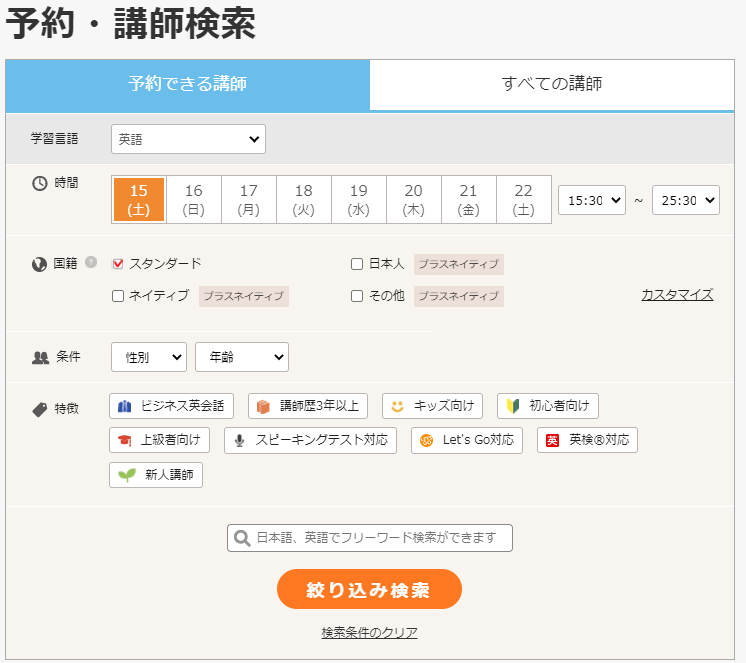
Task: Switch to the すべての講師 tab
Action: (x=552, y=85)
